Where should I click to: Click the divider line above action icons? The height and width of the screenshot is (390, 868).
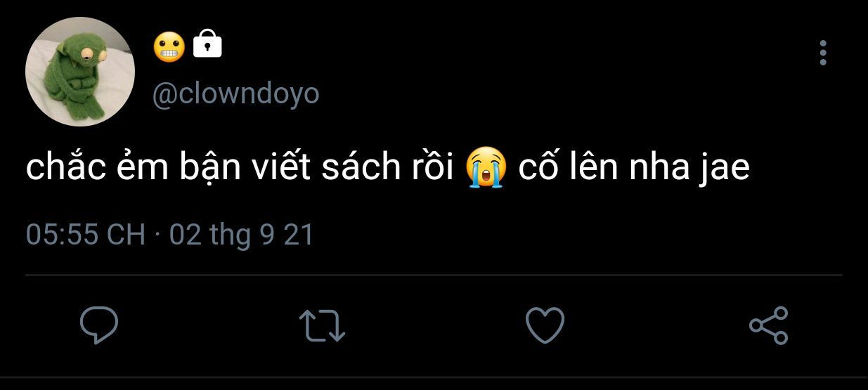point(434,275)
